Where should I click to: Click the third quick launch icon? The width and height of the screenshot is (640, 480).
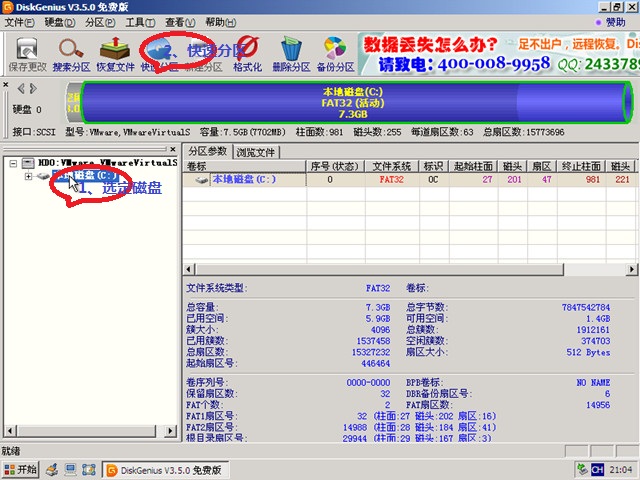[89, 470]
